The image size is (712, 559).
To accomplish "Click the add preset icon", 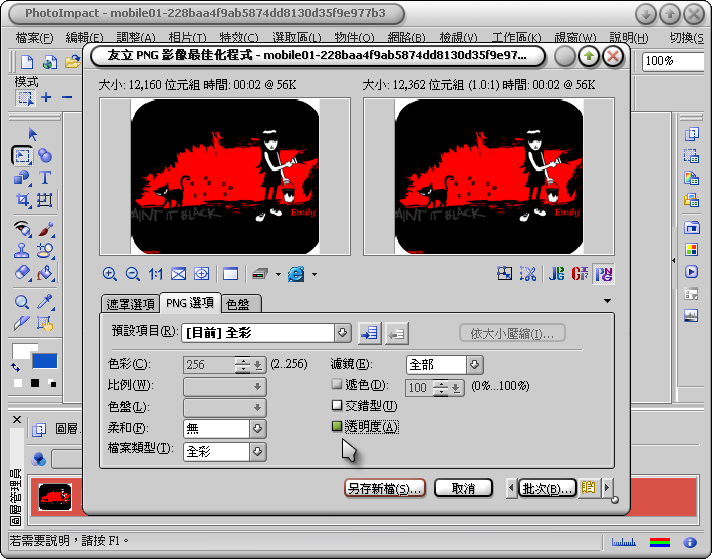I will [370, 333].
